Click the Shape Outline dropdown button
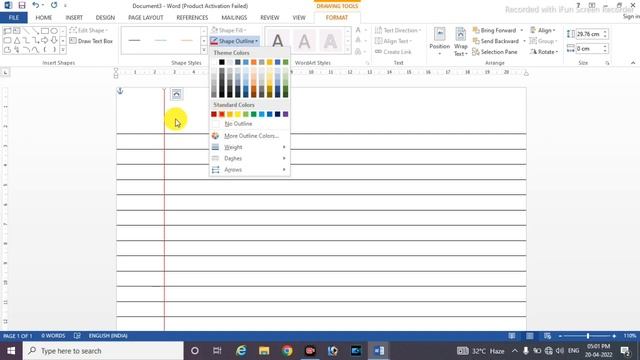The width and height of the screenshot is (640, 360). click(x=234, y=41)
